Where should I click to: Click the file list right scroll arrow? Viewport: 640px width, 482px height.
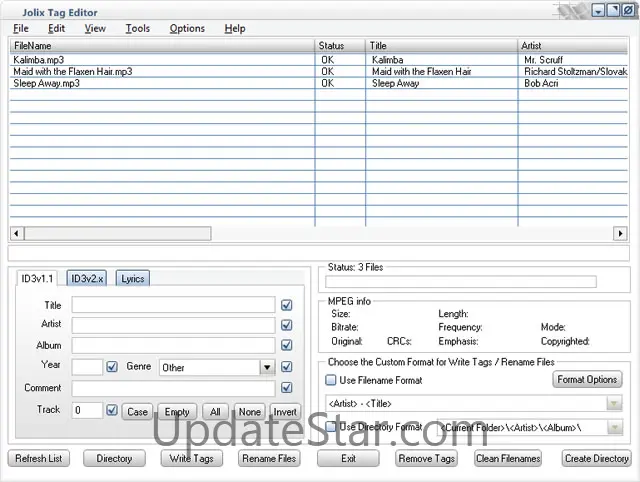point(620,233)
